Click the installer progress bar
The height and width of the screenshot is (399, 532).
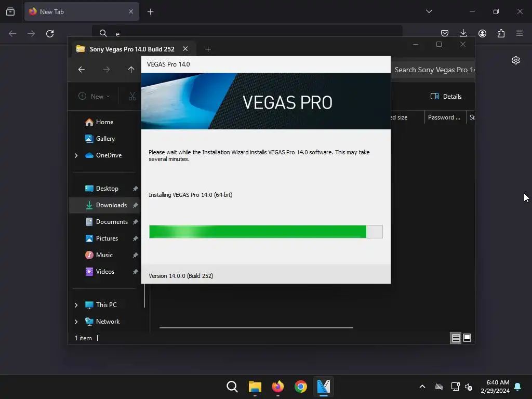(x=266, y=232)
